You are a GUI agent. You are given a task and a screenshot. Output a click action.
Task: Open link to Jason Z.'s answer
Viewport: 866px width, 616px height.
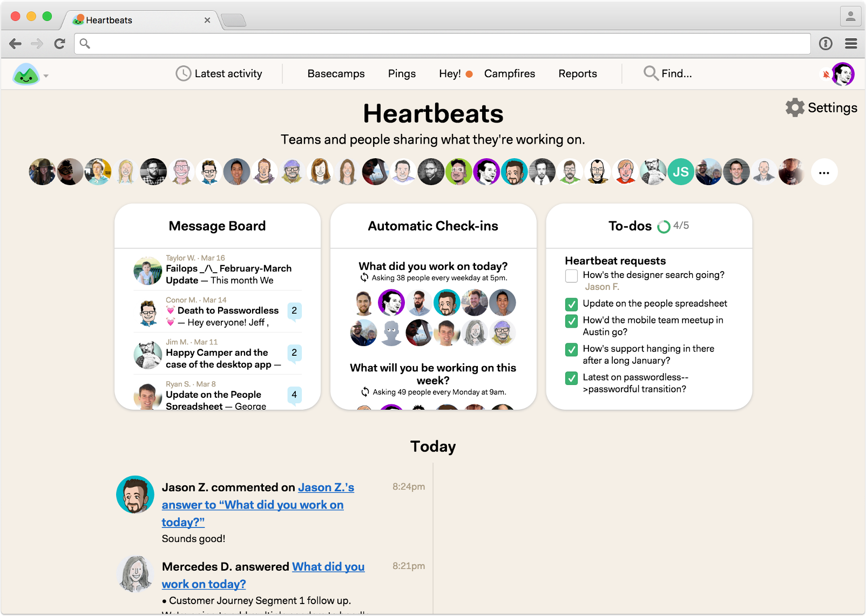[x=258, y=505]
